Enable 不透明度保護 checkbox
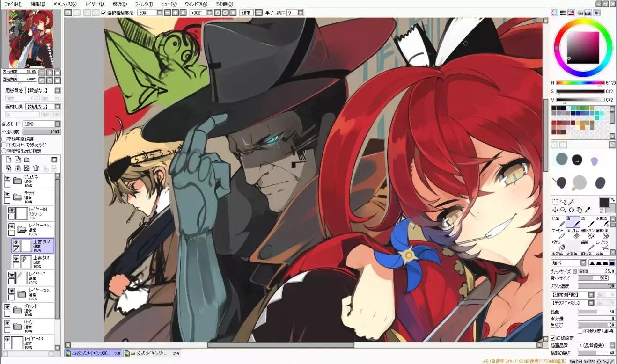Viewport: 617px width, 364px height. coord(4,139)
